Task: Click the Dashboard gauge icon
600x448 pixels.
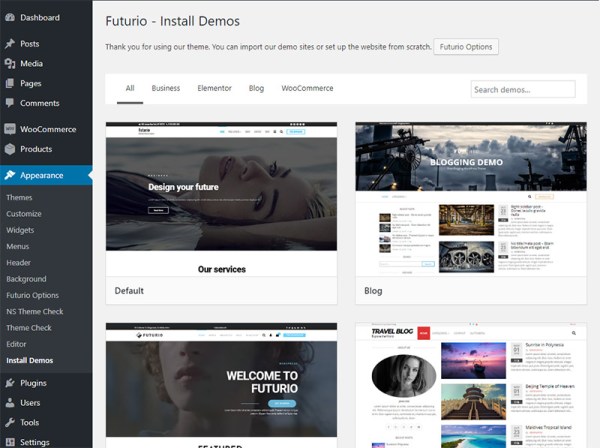Action: [10, 18]
